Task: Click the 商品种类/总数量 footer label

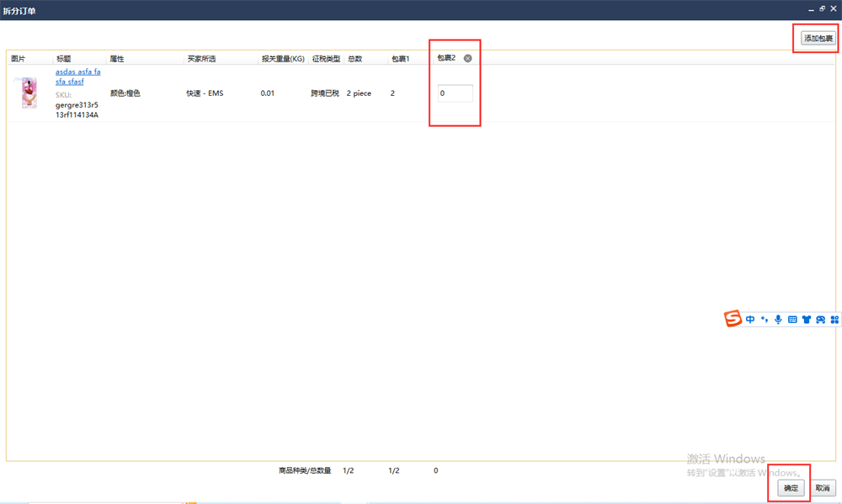Action: click(x=305, y=470)
